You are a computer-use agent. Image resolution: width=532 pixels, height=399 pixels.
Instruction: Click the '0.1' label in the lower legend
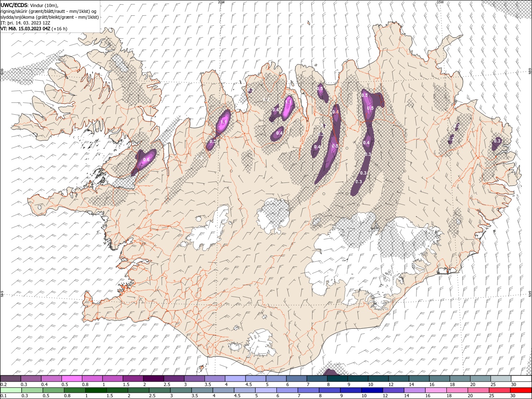click(x=3, y=396)
